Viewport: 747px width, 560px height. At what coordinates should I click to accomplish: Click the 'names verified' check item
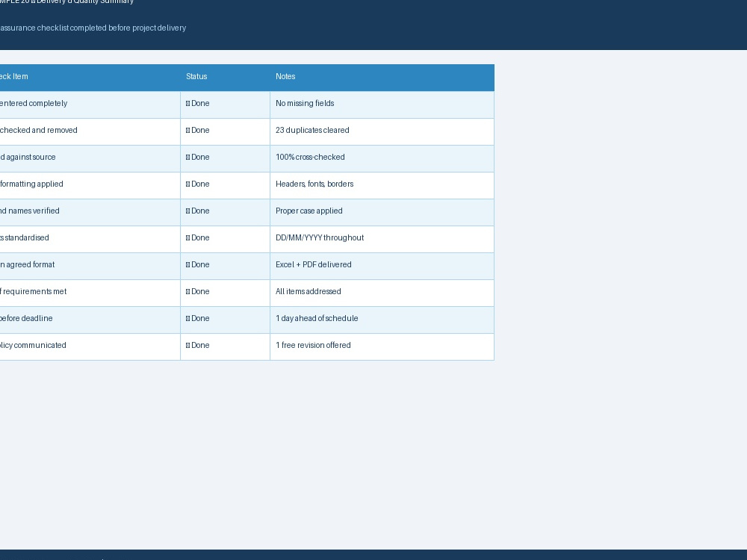pos(90,212)
